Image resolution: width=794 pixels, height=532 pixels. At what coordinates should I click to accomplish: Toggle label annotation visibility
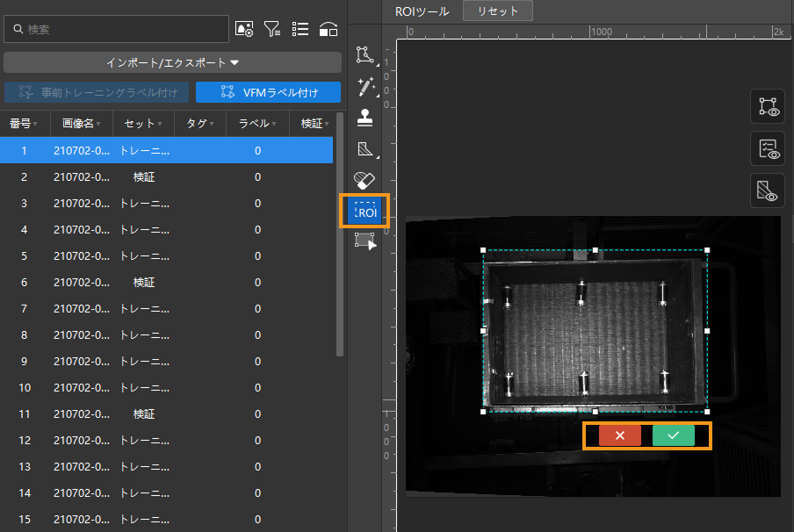pos(767,106)
